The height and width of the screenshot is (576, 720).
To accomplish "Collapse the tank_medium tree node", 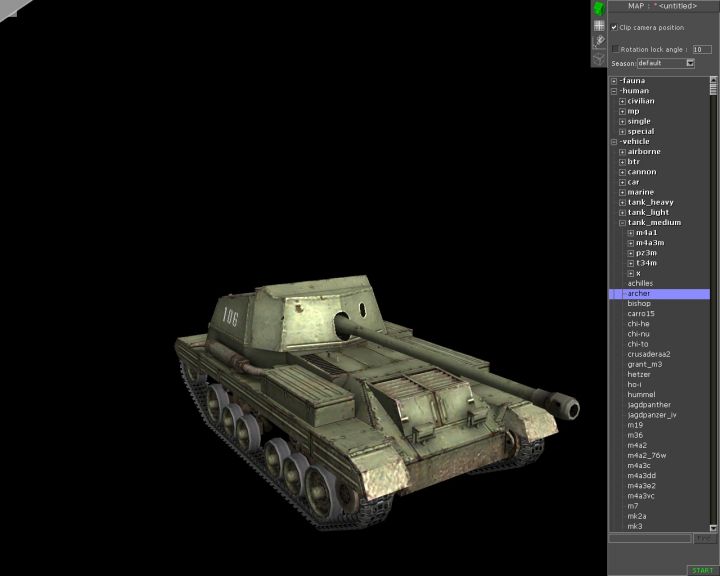I will pos(622,223).
